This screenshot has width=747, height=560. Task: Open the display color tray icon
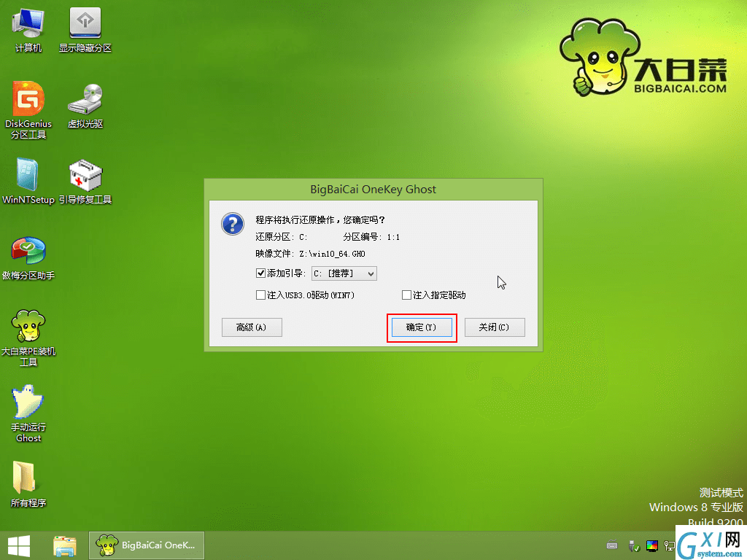(651, 545)
